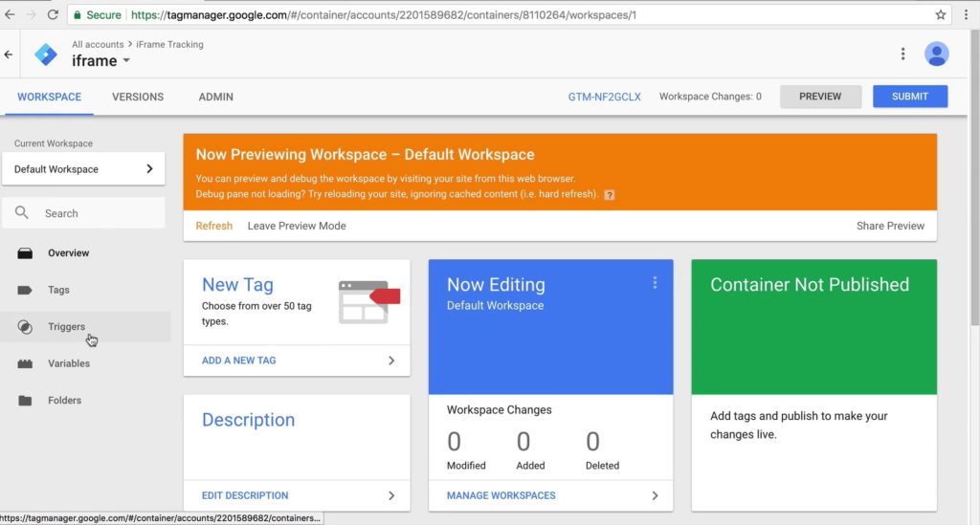Expand the iframe container dropdown
This screenshot has width=980, height=525.
pos(126,60)
